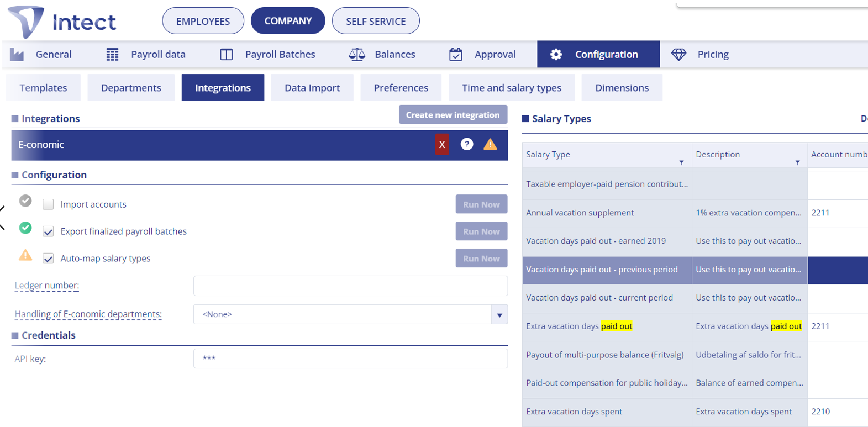Click the Intect logo icon
Viewport: 868px width, 427px height.
tap(26, 22)
